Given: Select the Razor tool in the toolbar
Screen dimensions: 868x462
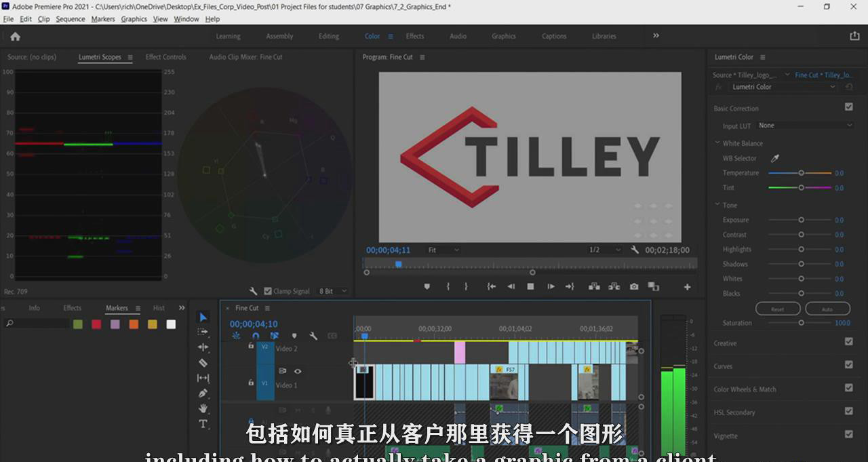Looking at the screenshot, I should [x=203, y=363].
